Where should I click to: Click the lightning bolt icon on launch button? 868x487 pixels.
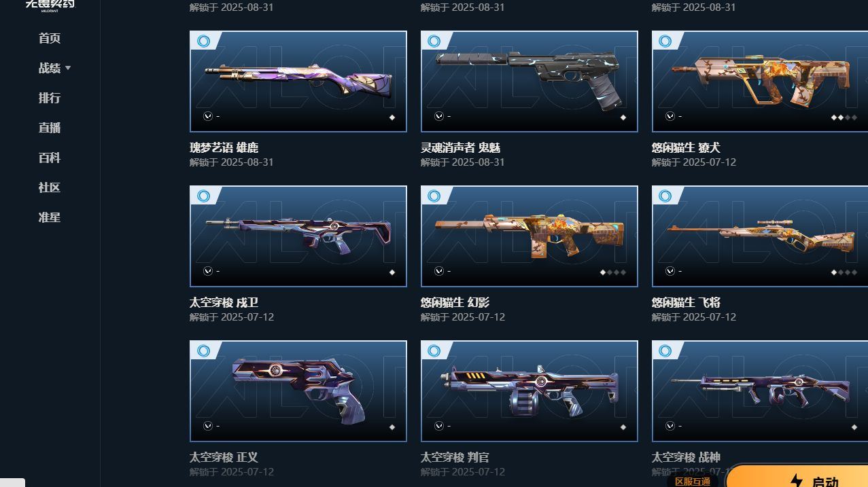pyautogui.click(x=797, y=482)
